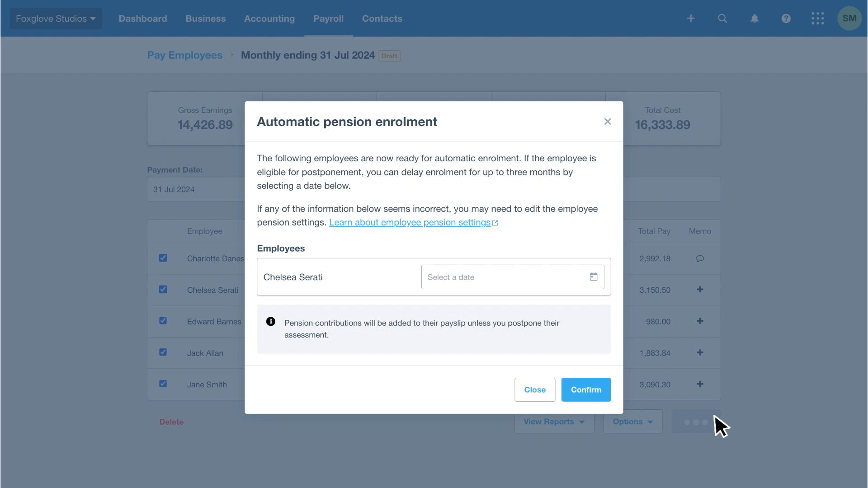Open the SM profile avatar menu
The width and height of the screenshot is (868, 488).
(x=849, y=18)
